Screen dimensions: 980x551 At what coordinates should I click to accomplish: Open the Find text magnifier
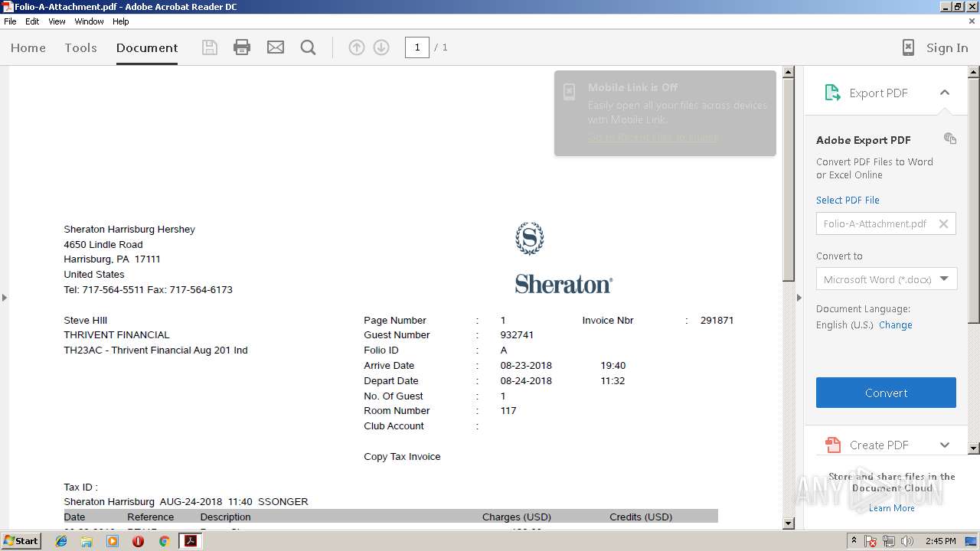309,47
